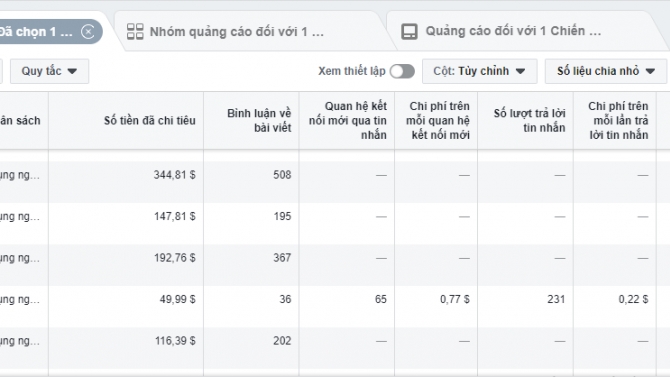Select the amount '147,81 $'
This screenshot has width=670, height=377.
pyautogui.click(x=174, y=216)
